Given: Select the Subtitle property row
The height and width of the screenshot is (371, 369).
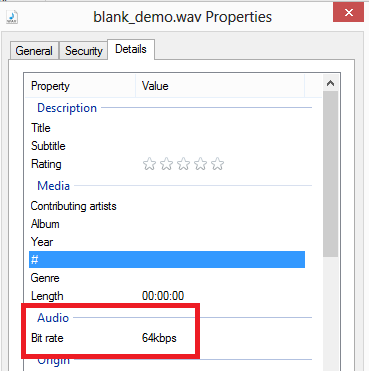Looking at the screenshot, I should (167, 146).
